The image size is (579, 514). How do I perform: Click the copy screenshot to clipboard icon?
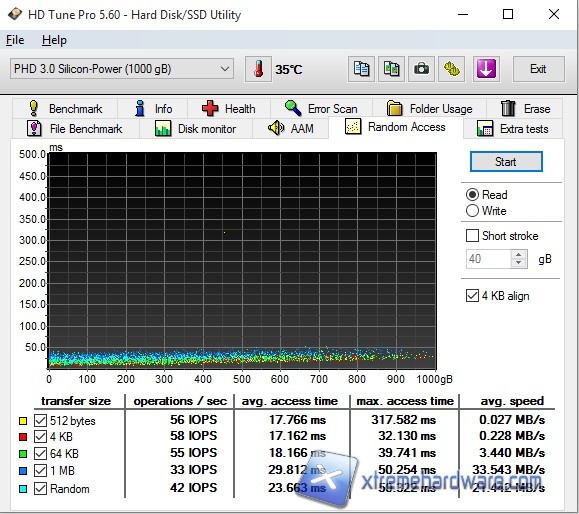(391, 69)
